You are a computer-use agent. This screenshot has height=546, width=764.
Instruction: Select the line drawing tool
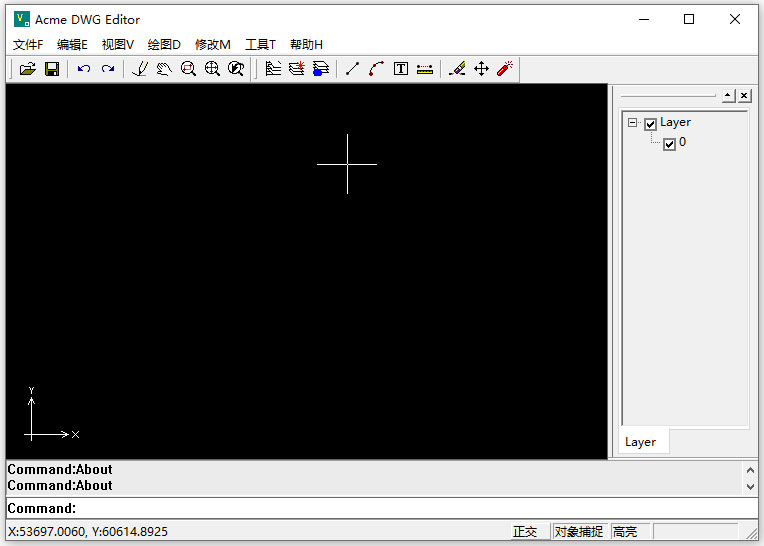(x=352, y=69)
